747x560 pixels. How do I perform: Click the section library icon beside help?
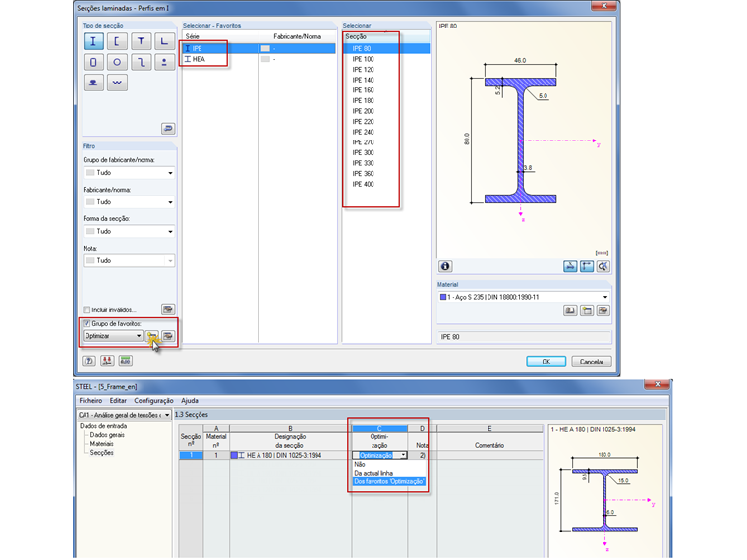107,361
